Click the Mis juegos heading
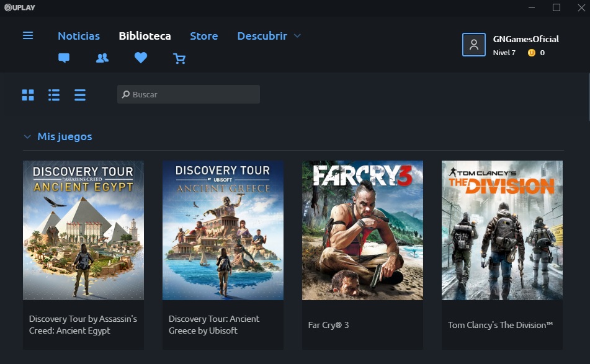The image size is (590, 364). coord(65,136)
